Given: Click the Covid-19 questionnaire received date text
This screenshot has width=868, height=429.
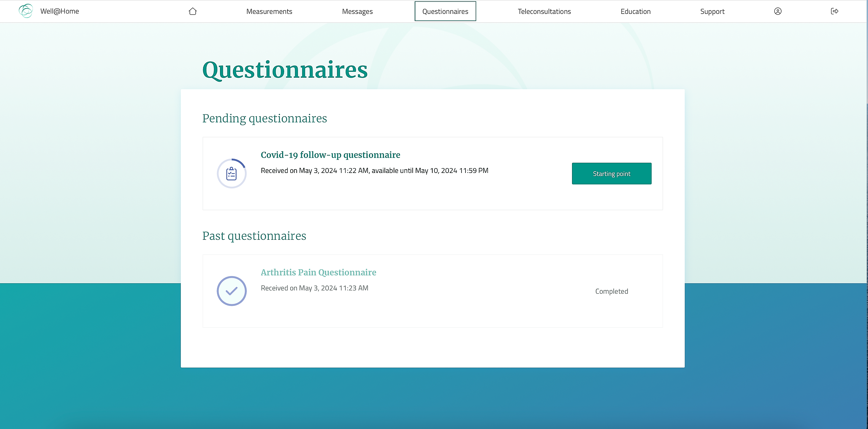Looking at the screenshot, I should tap(374, 171).
